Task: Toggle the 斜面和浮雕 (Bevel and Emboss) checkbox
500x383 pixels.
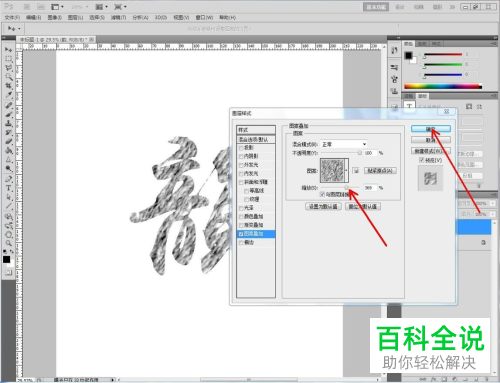Action: click(x=241, y=182)
